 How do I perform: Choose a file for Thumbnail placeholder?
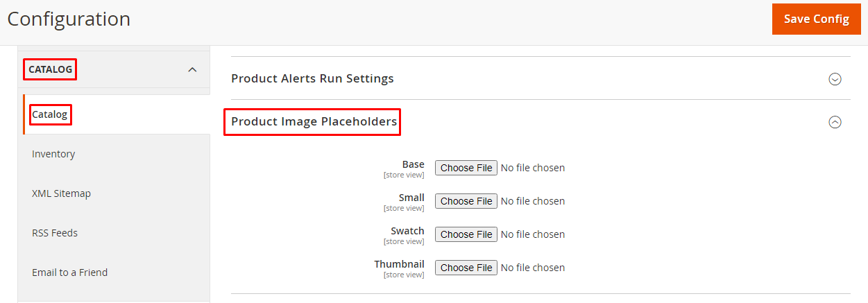(466, 268)
